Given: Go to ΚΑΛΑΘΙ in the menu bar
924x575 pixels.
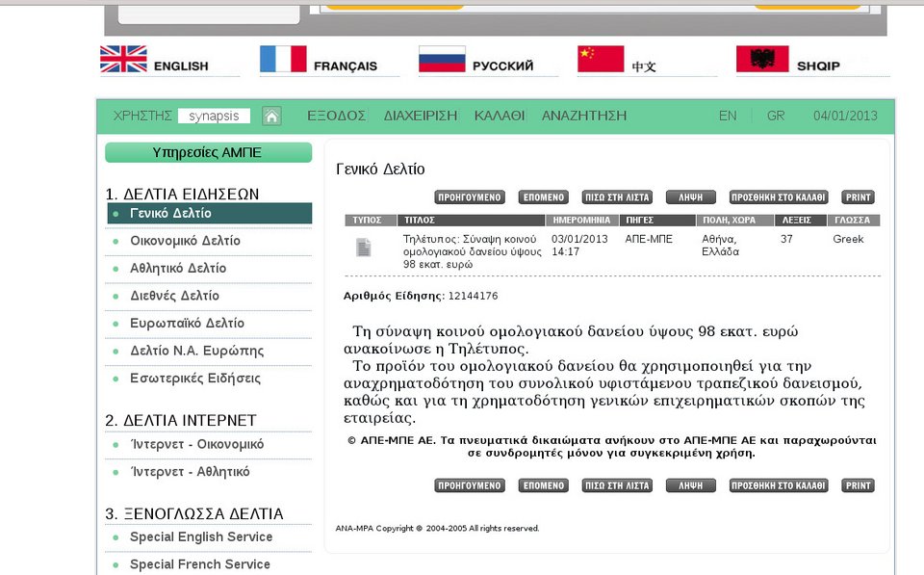Looking at the screenshot, I should [x=500, y=116].
